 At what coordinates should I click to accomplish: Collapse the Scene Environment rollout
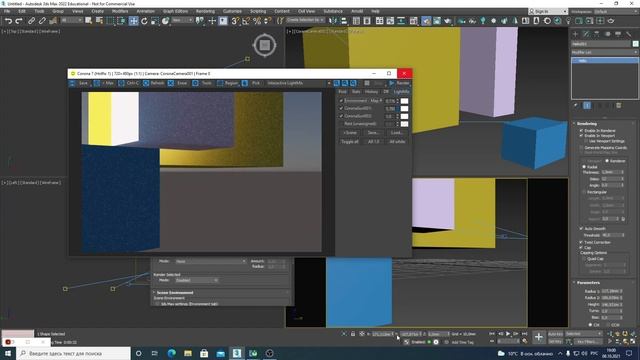click(x=175, y=293)
